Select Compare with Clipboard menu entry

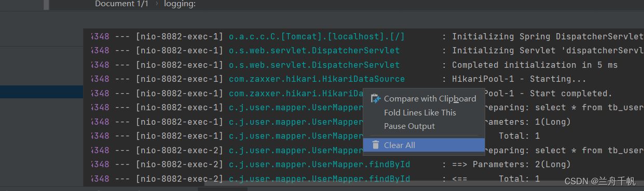[x=424, y=98]
